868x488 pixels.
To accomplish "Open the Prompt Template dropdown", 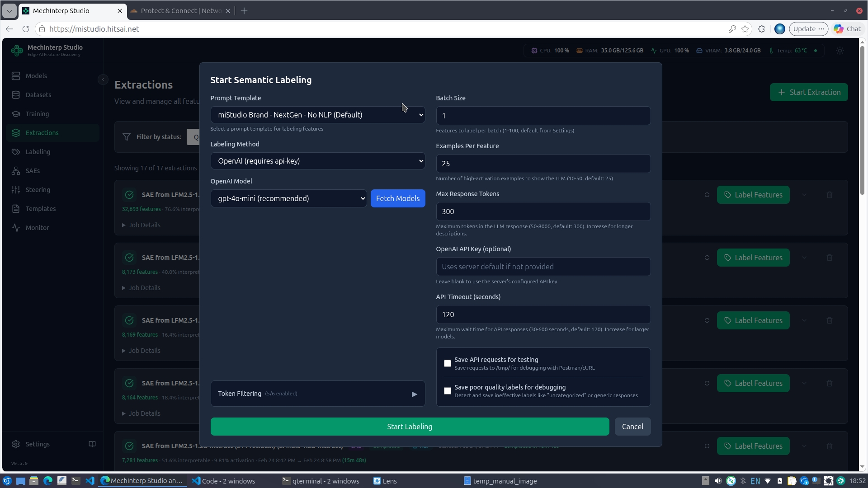I will (x=318, y=115).
